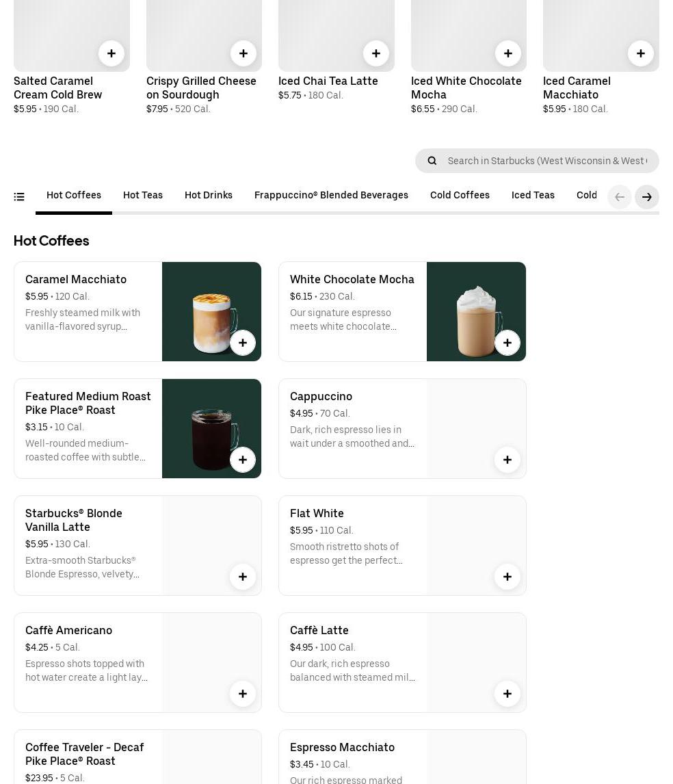
Task: Switch to the Hot Teas tab
Action: 143,196
